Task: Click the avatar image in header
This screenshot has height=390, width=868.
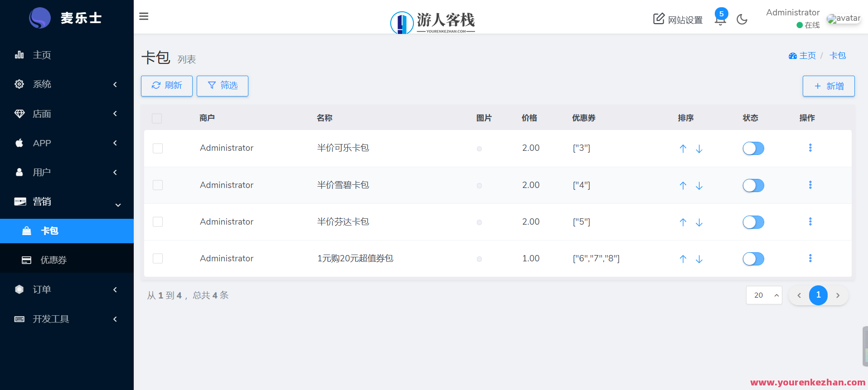Action: point(844,19)
